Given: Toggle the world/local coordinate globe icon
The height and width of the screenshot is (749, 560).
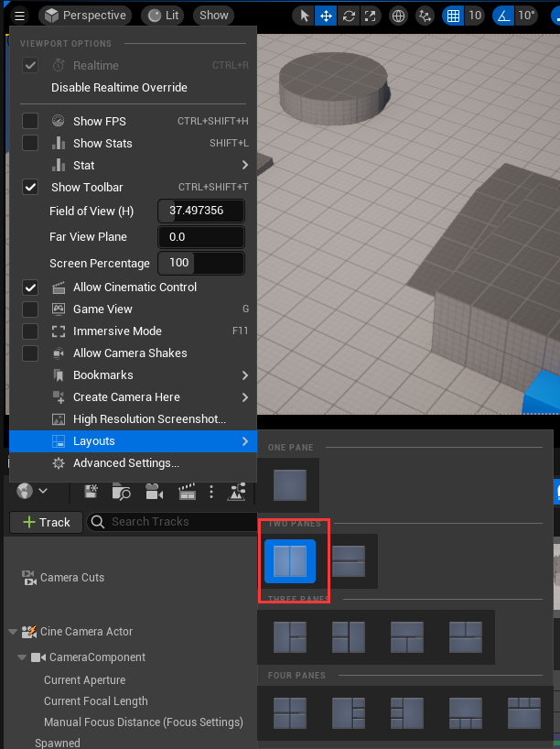Looking at the screenshot, I should [x=398, y=16].
